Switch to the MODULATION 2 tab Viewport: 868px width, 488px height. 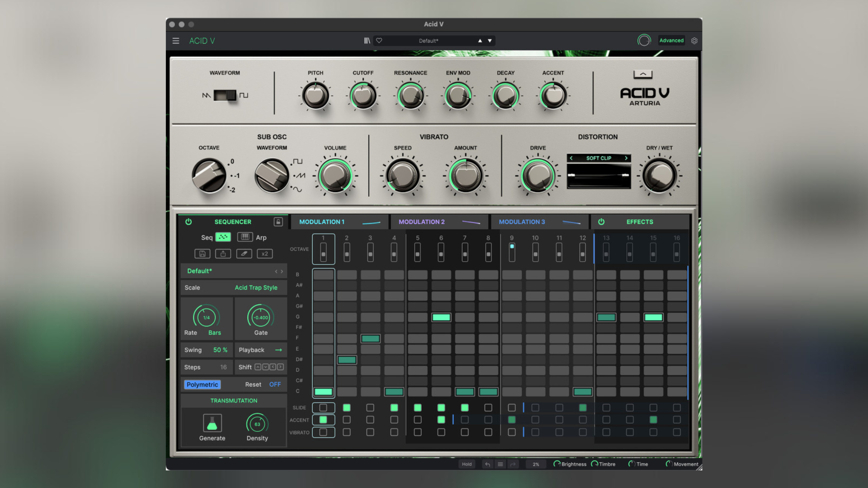421,221
